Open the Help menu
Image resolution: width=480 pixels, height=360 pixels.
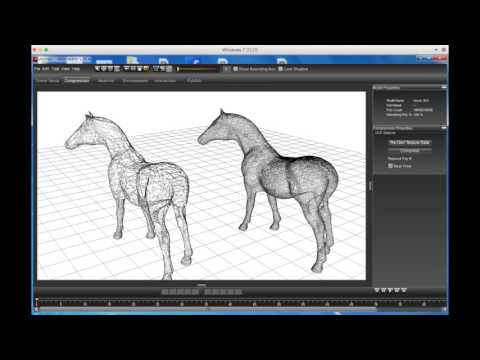[x=76, y=69]
